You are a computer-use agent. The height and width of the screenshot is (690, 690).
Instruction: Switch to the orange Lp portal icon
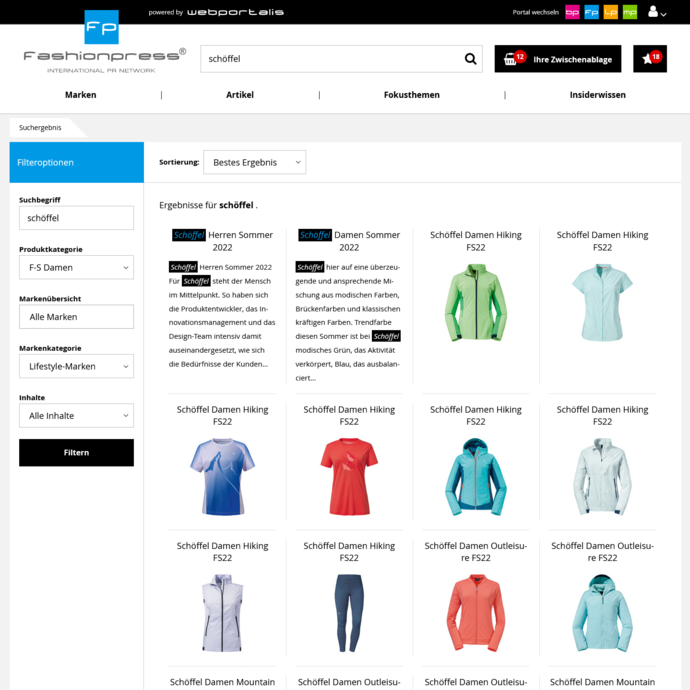pyautogui.click(x=610, y=12)
